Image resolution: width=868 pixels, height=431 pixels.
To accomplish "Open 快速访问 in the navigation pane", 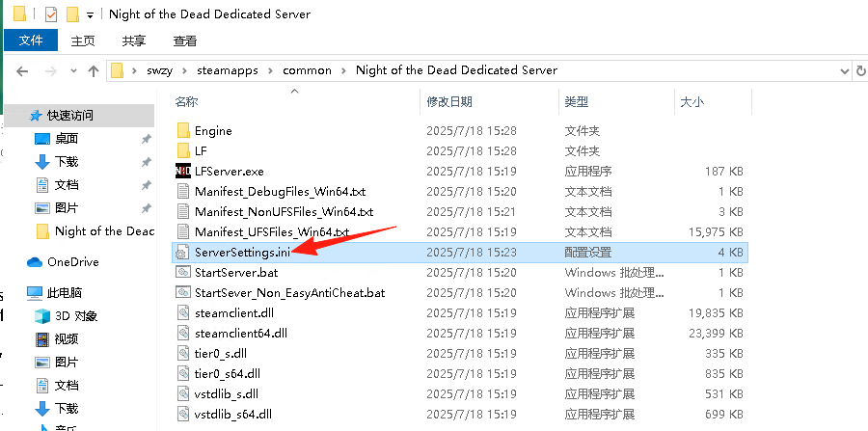I will (70, 115).
